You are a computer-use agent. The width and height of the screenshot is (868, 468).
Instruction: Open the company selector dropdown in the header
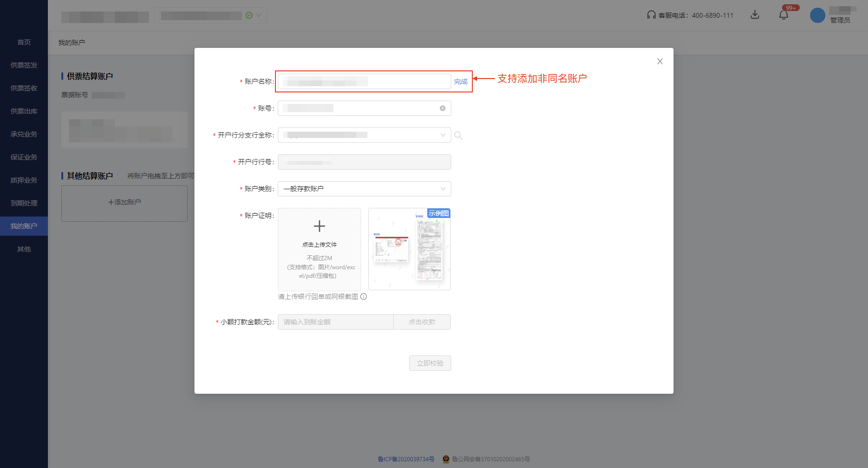211,15
